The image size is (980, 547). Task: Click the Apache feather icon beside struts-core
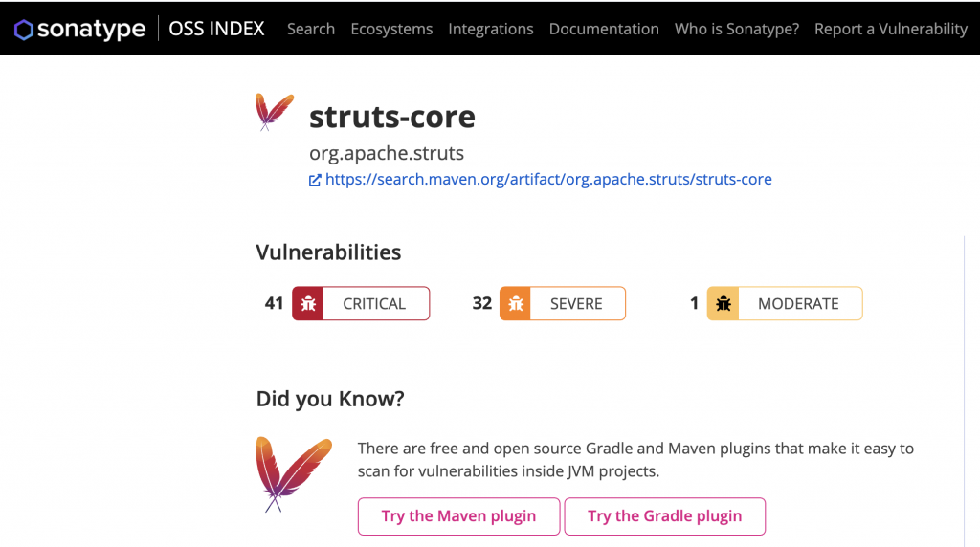point(275,112)
